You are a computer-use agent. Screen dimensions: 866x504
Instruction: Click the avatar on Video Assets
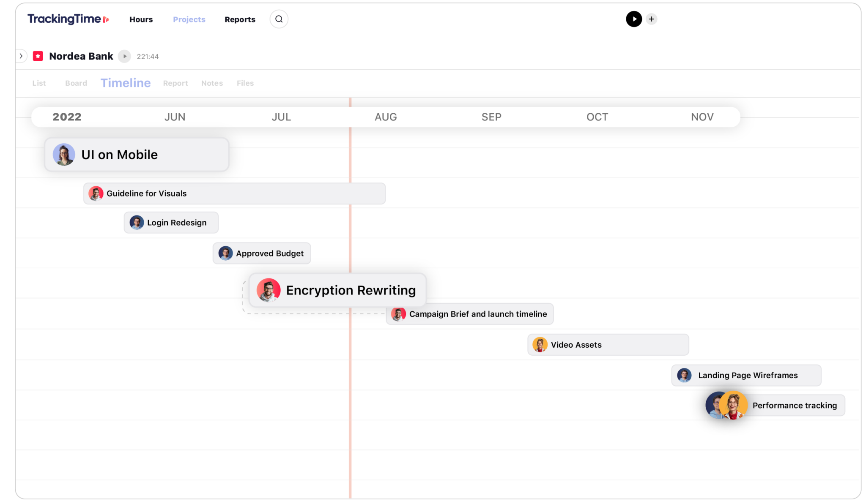tap(540, 345)
